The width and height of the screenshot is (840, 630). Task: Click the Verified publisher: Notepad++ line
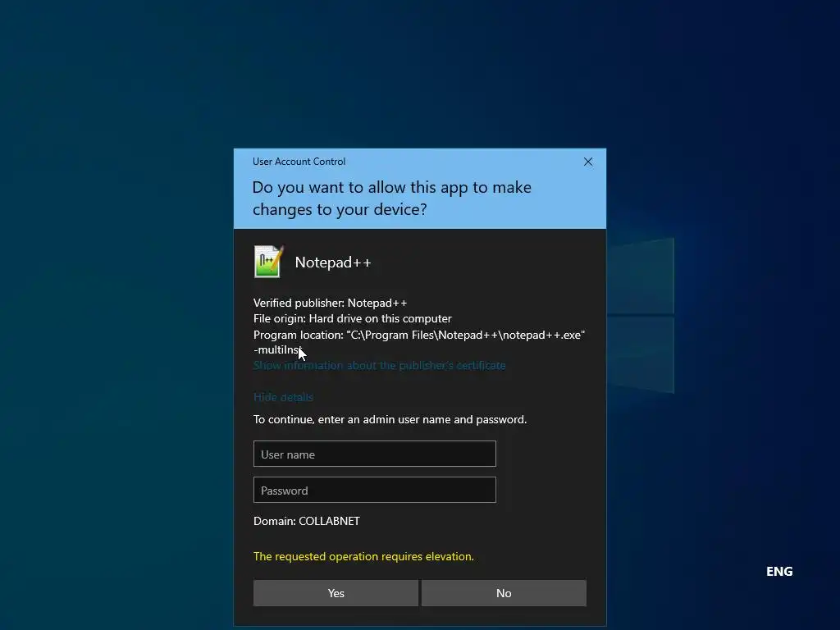330,303
